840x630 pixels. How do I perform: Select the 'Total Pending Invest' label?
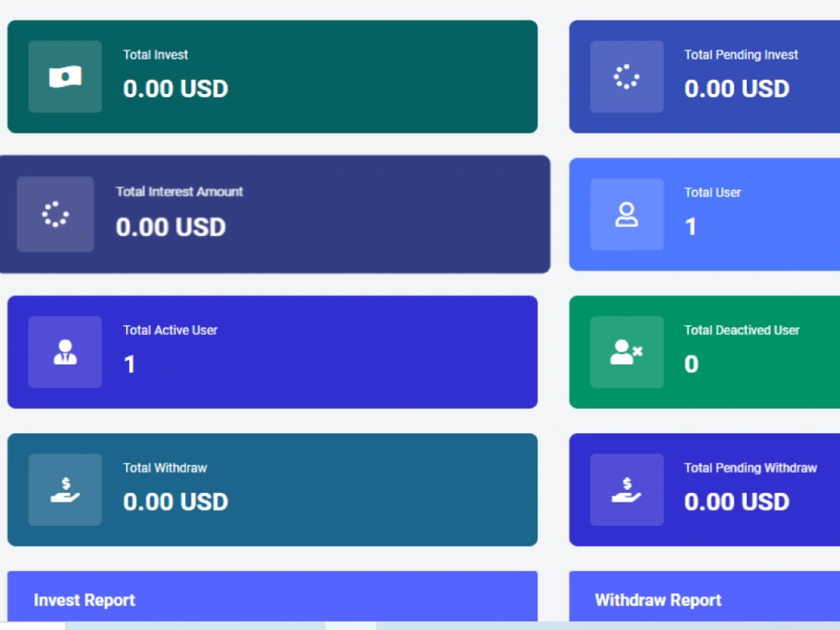741,55
